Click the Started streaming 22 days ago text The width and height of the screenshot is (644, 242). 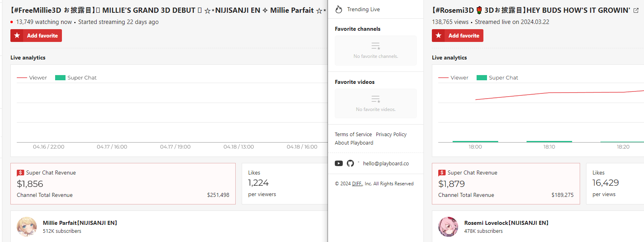tap(118, 22)
